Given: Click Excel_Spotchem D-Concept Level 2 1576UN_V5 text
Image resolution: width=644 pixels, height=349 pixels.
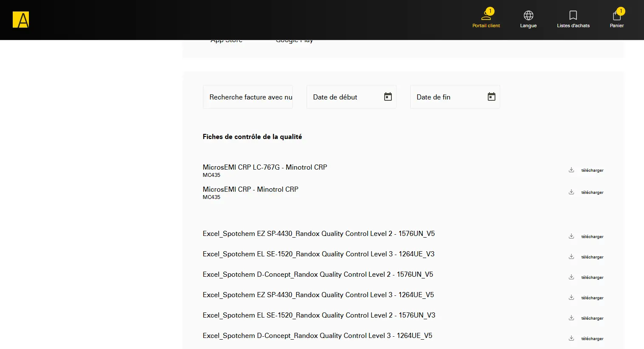Looking at the screenshot, I should coord(318,274).
